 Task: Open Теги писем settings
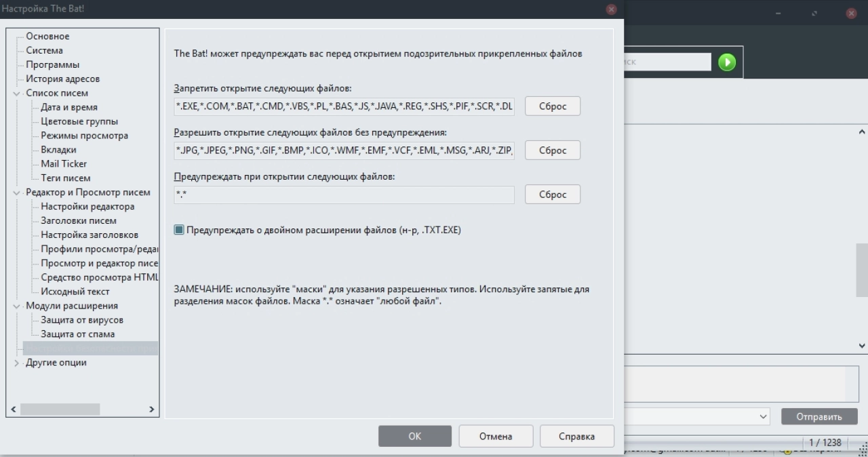(65, 178)
